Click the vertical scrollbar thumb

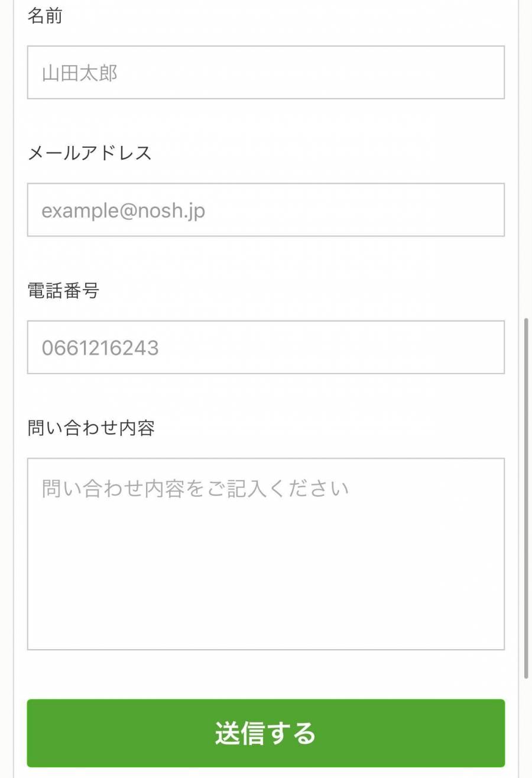click(x=526, y=498)
